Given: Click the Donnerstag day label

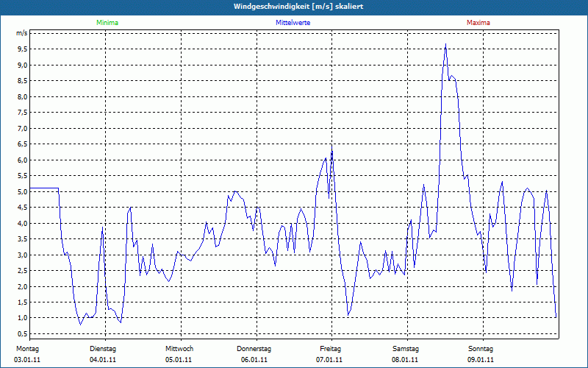Looking at the screenshot, I should pos(254,349).
